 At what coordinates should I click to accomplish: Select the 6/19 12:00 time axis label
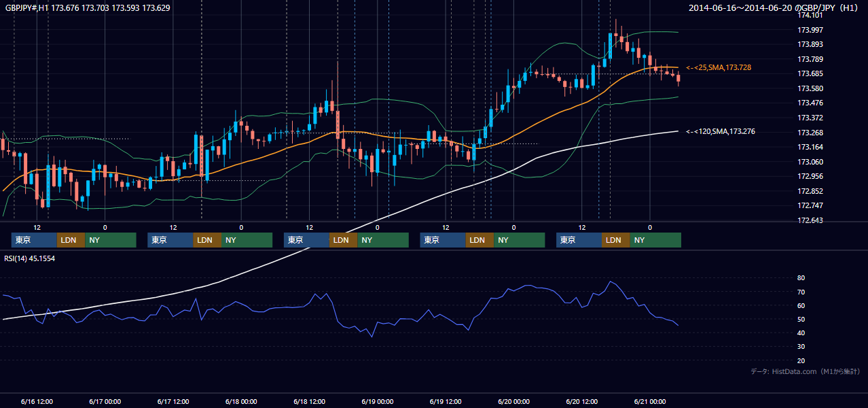click(x=446, y=401)
